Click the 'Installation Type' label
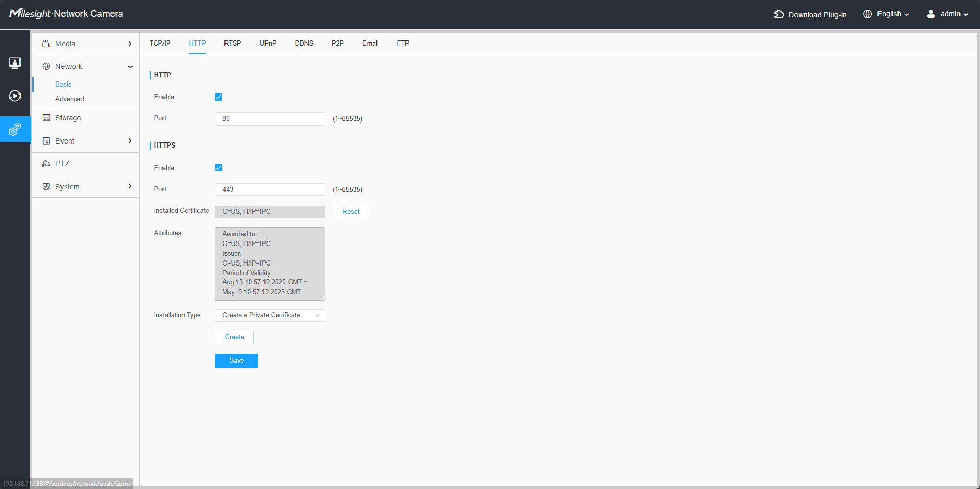Viewport: 980px width, 489px height. pos(177,315)
